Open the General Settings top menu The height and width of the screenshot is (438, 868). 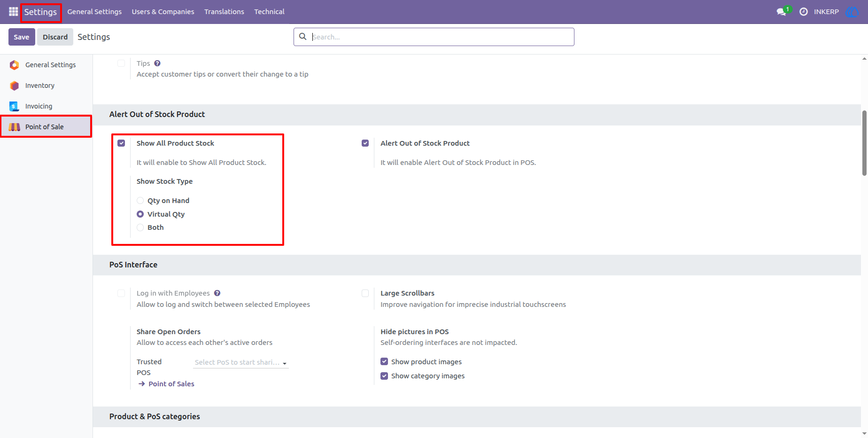pyautogui.click(x=94, y=12)
